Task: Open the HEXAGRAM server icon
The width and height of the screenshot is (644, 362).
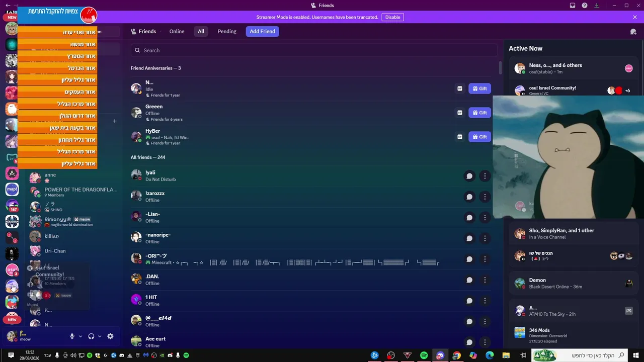Action: tap(12, 221)
